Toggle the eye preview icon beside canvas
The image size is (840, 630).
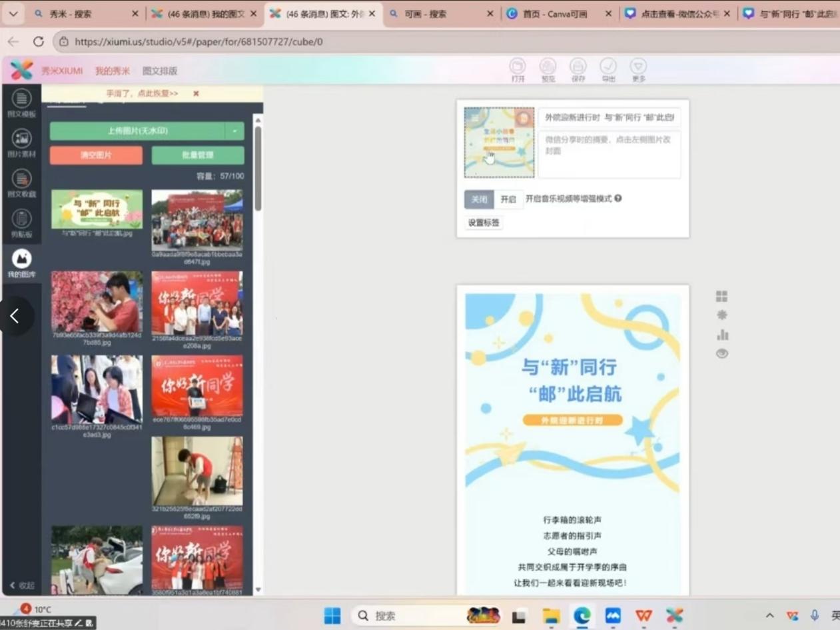[721, 353]
